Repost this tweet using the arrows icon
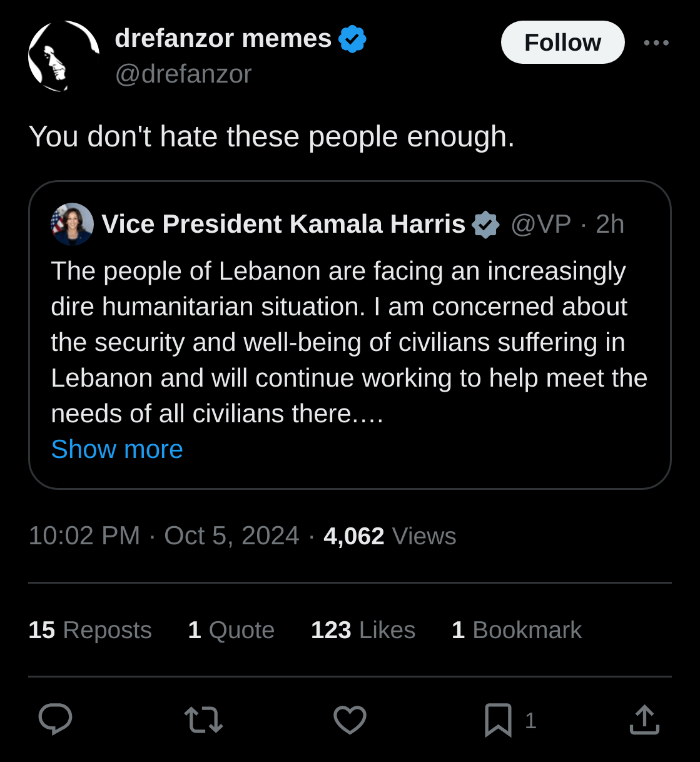The image size is (700, 762). tap(204, 719)
